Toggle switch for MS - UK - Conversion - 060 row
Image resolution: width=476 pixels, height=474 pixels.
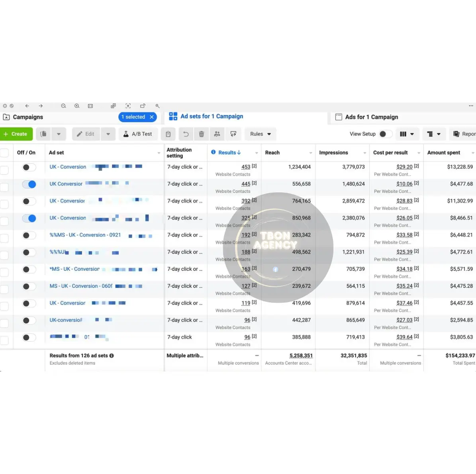point(29,286)
